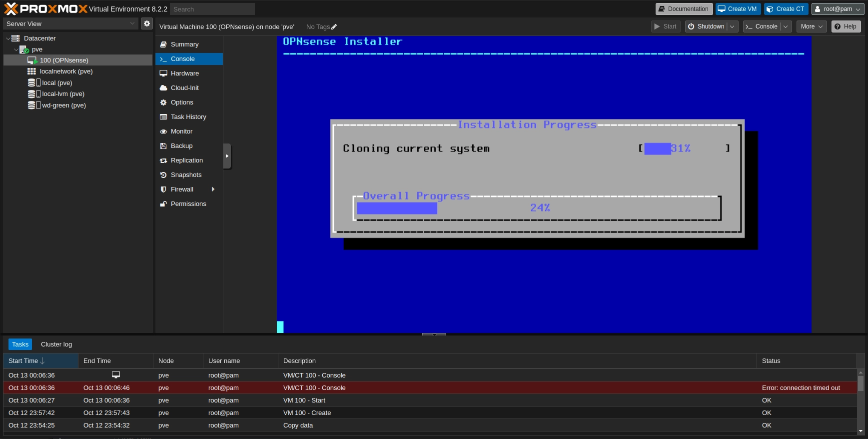Collapse the pve tree node
Screen dimensions: 868x439
pyautogui.click(x=16, y=49)
